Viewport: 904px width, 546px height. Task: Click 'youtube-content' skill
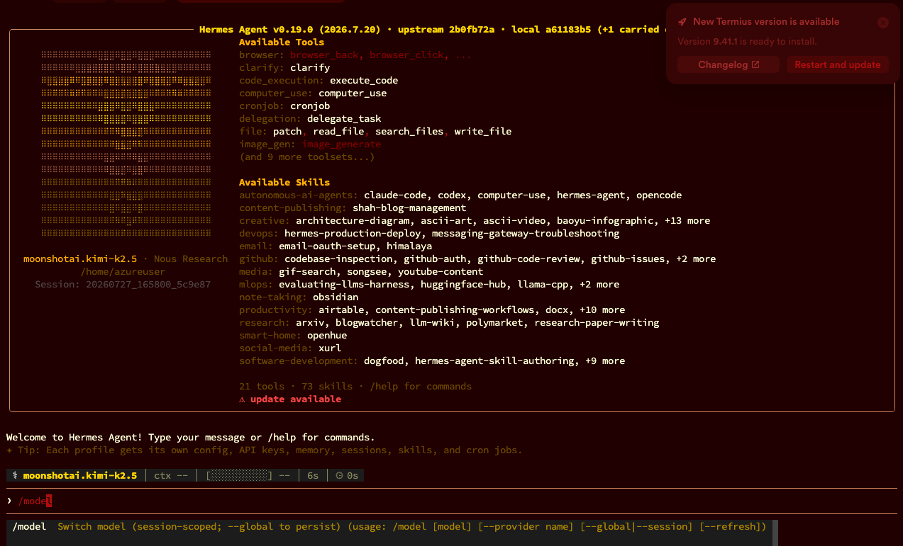(x=440, y=272)
